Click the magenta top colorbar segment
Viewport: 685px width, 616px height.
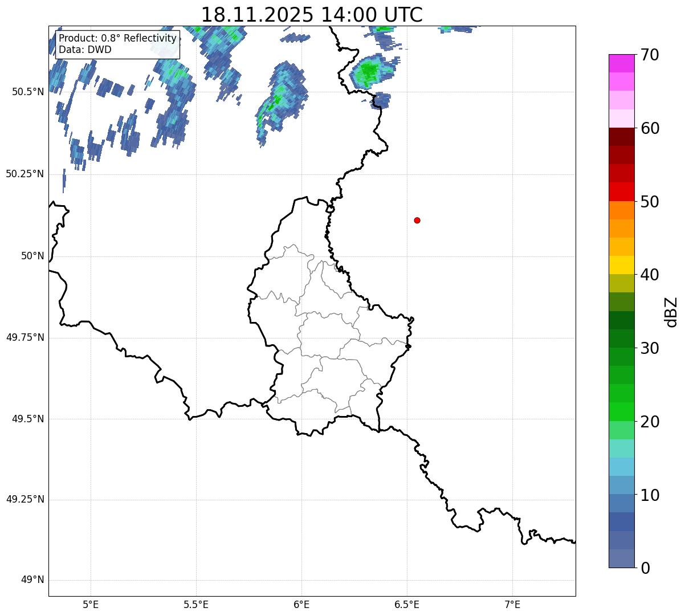621,63
